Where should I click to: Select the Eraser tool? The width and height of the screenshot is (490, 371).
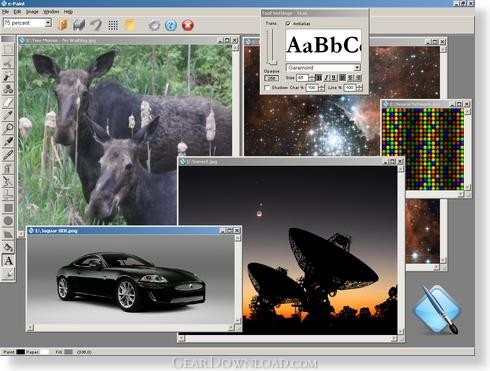pos(8,102)
